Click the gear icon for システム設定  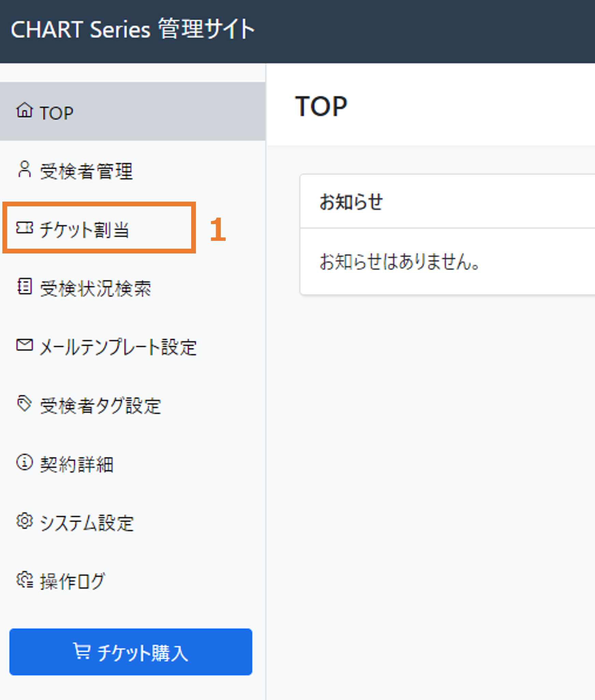point(25,521)
